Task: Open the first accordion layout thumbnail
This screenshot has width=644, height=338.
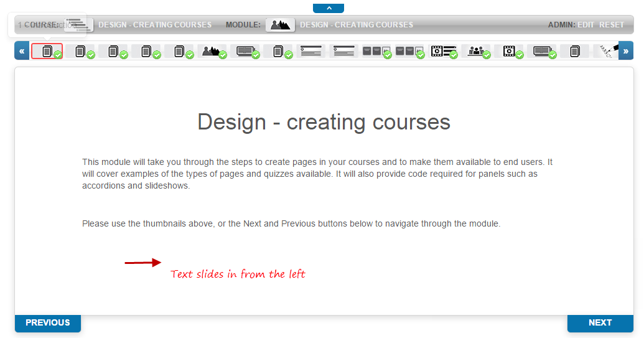Action: 311,51
